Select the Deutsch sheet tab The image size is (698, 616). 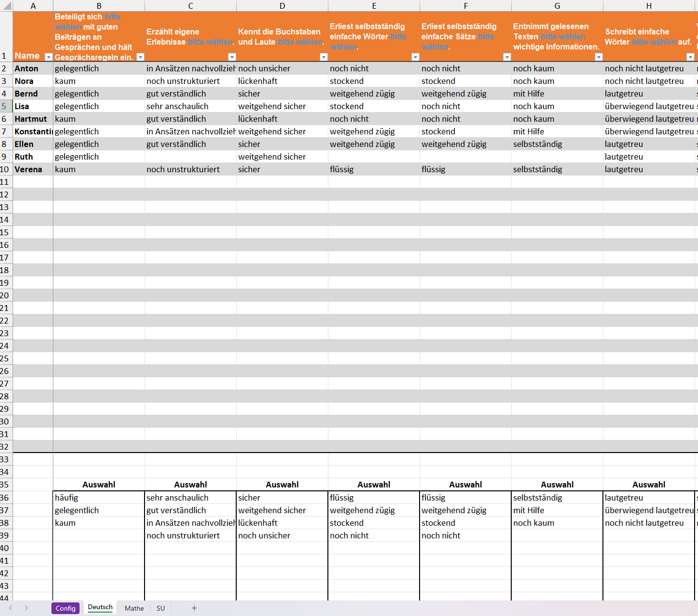point(100,608)
